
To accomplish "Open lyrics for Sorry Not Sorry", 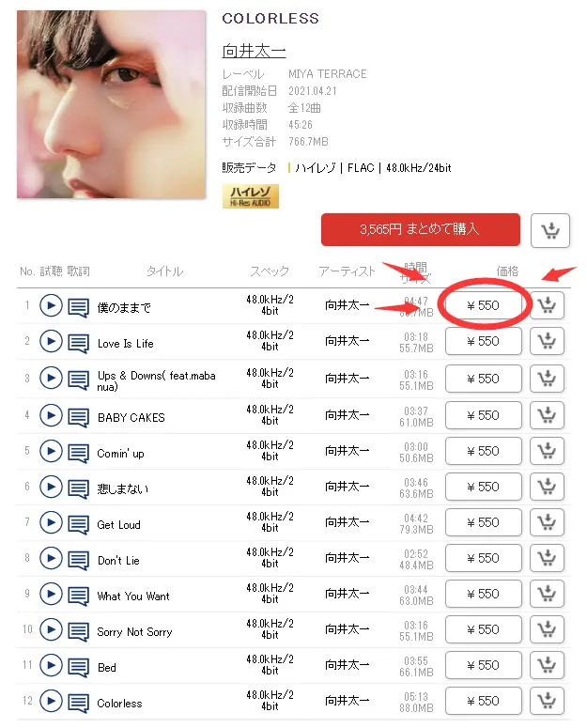I will tap(78, 631).
